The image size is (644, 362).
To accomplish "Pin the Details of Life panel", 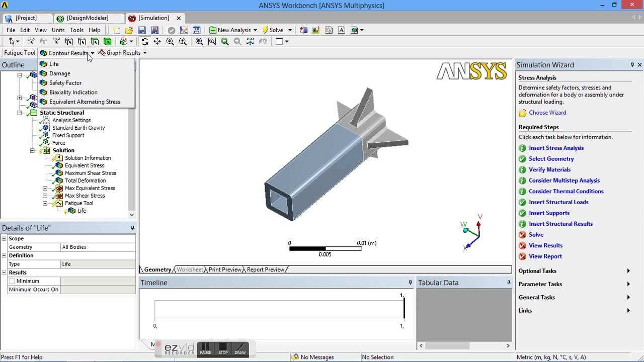I will (x=132, y=228).
